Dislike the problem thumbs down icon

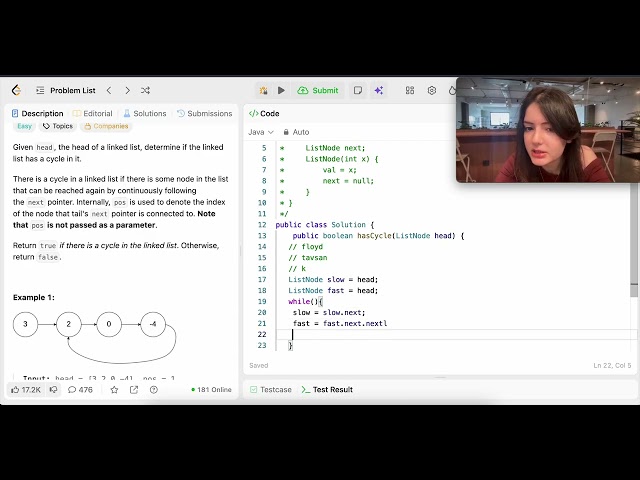click(x=53, y=390)
